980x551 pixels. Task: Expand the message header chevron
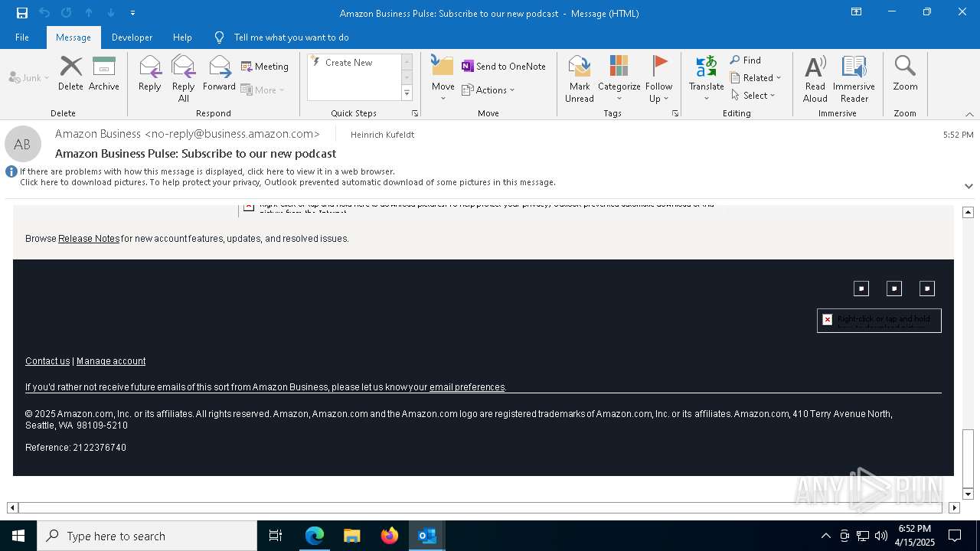click(x=969, y=186)
